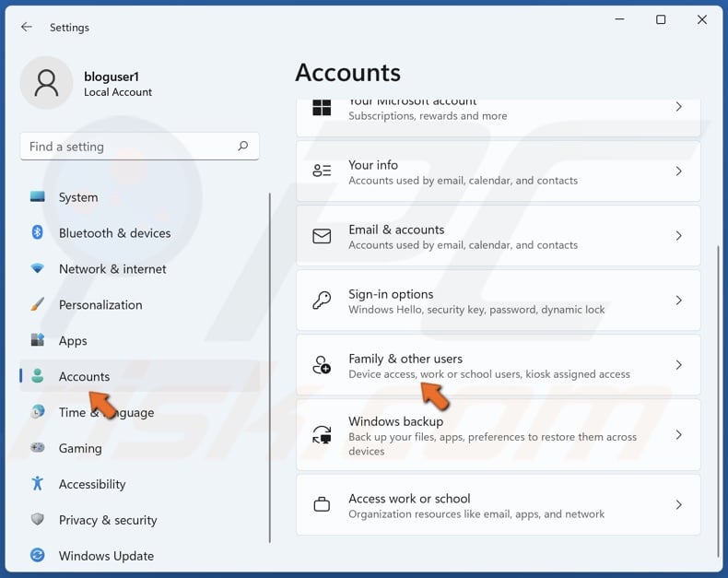Image resolution: width=728 pixels, height=578 pixels.
Task: Minimize the Settings window
Action: (x=619, y=19)
